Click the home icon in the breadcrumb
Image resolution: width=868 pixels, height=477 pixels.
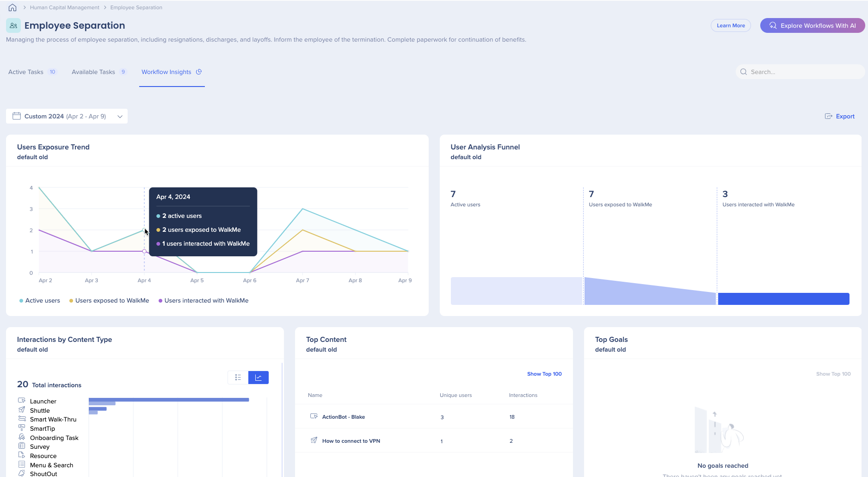[12, 7]
